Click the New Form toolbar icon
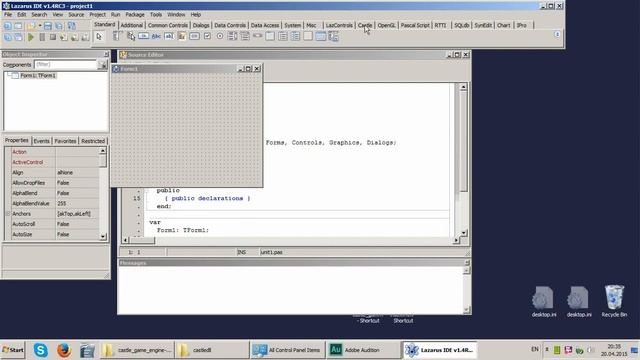640x360 pixels. [x=18, y=26]
